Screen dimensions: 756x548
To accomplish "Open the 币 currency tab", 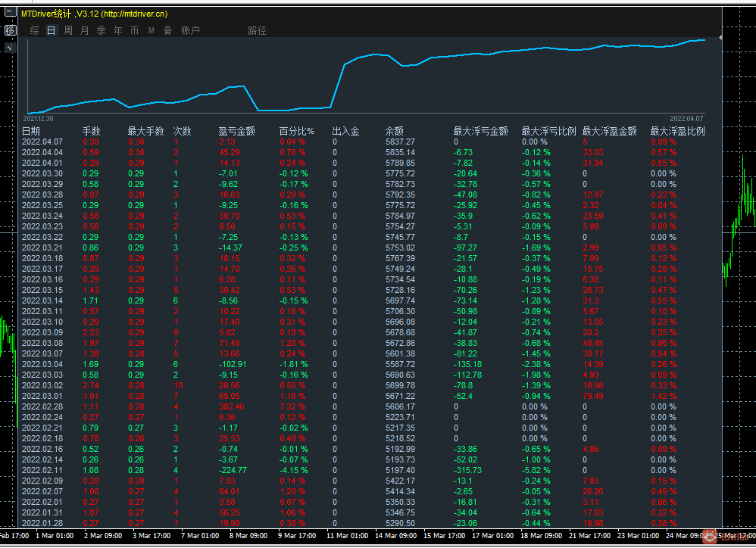I will coord(135,30).
